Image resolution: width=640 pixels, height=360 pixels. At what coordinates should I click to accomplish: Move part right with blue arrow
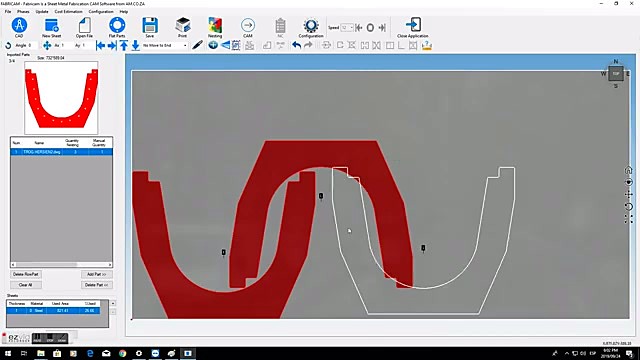(111, 45)
